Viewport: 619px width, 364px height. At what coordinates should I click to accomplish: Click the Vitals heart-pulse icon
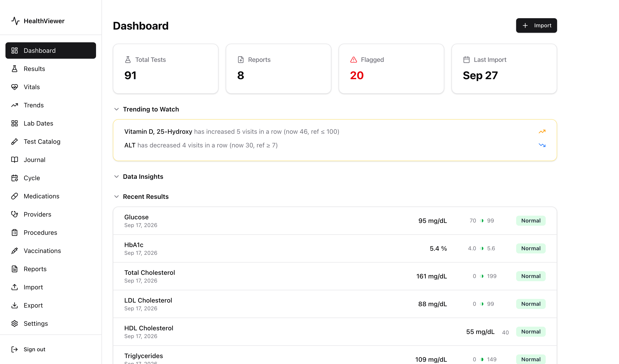[15, 87]
